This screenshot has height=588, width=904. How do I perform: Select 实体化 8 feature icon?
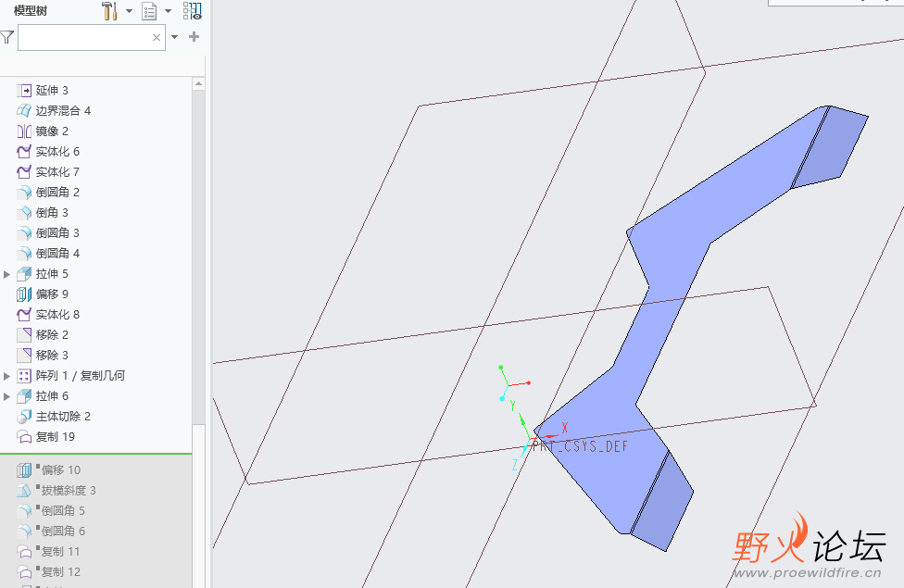24,314
